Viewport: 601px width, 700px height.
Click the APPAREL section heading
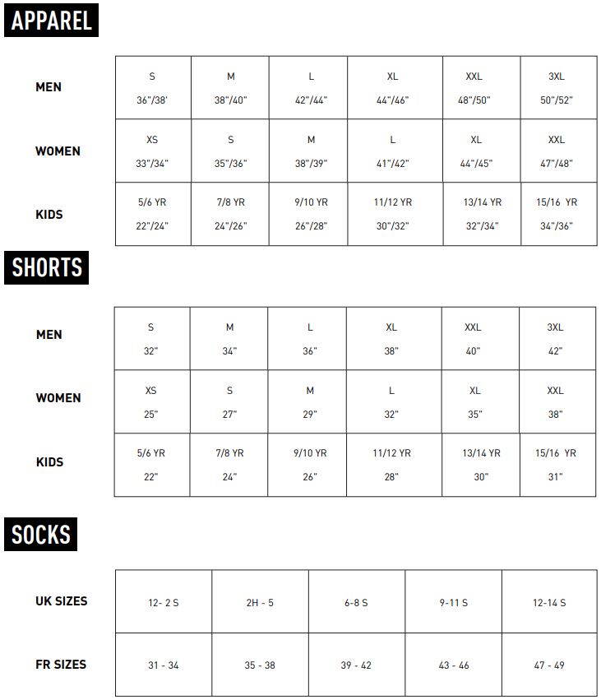[51, 20]
